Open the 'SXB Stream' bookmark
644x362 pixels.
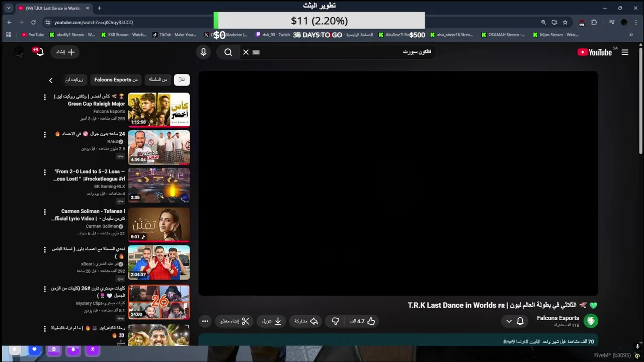[x=124, y=35]
